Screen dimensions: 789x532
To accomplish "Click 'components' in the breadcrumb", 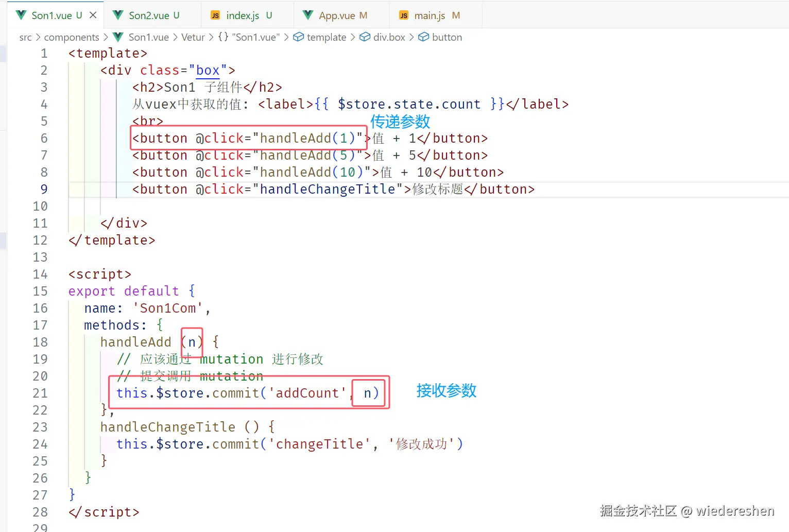I will pyautogui.click(x=72, y=37).
